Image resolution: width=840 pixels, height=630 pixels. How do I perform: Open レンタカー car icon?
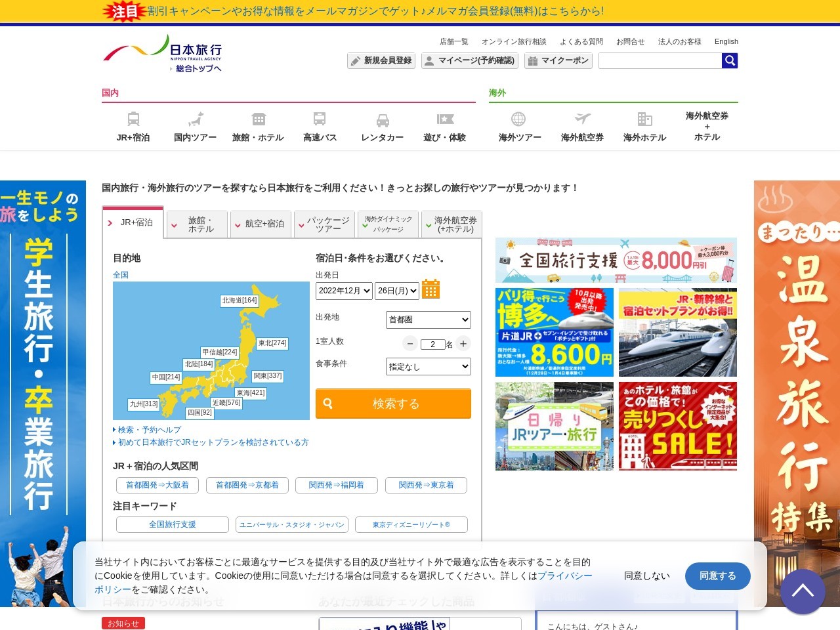[383, 120]
